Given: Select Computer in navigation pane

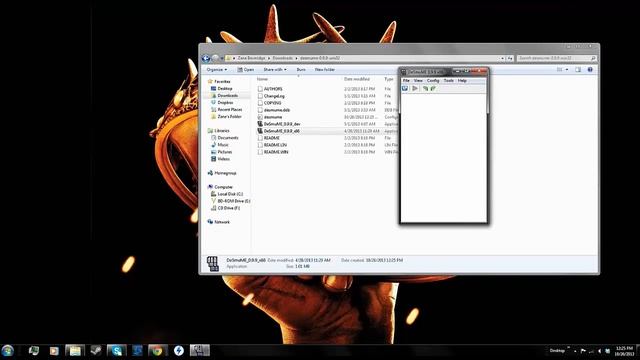Looking at the screenshot, I should tap(223, 187).
